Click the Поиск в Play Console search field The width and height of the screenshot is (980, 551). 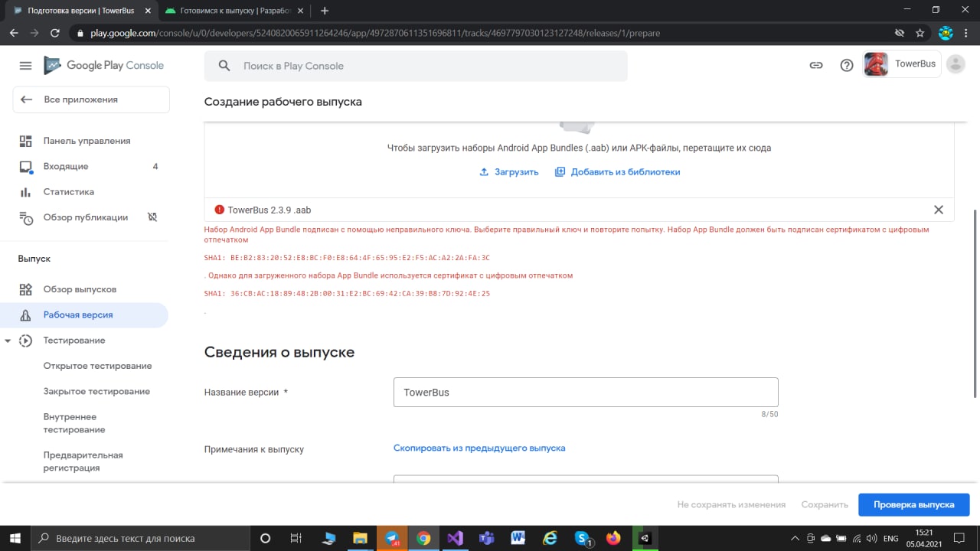[416, 66]
